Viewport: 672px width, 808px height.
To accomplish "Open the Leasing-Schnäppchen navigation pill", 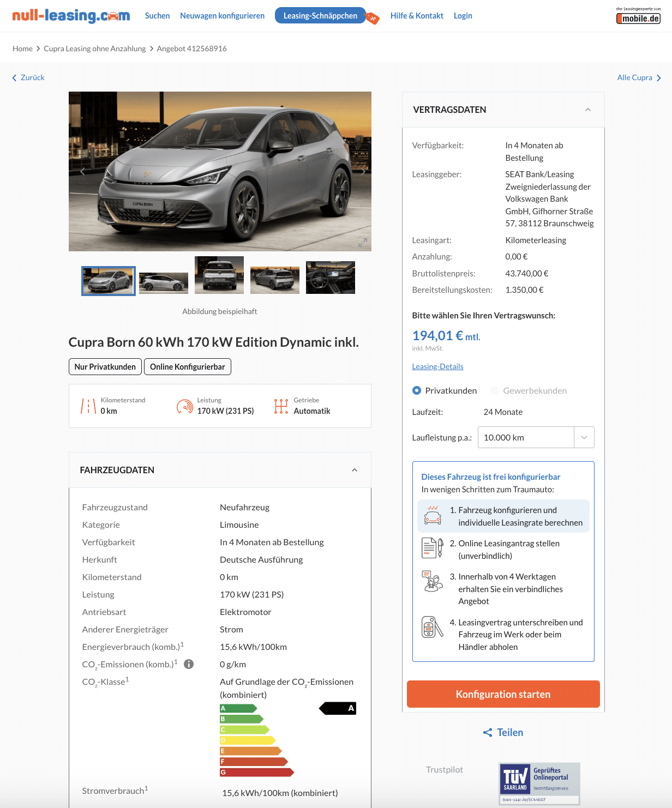I will pos(320,16).
